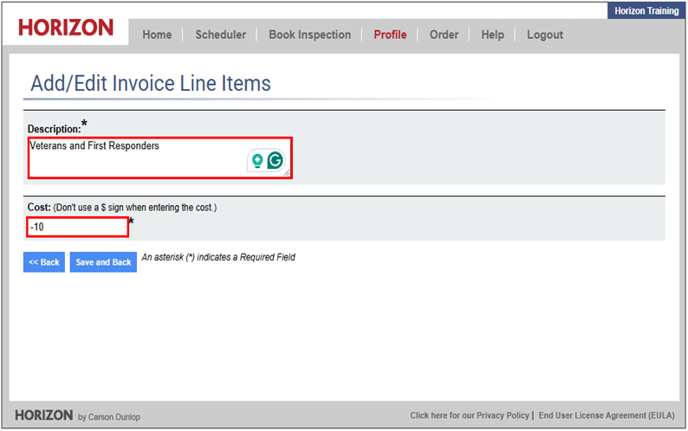The image size is (688, 431).
Task: Open the Privacy Policy link
Action: click(469, 415)
